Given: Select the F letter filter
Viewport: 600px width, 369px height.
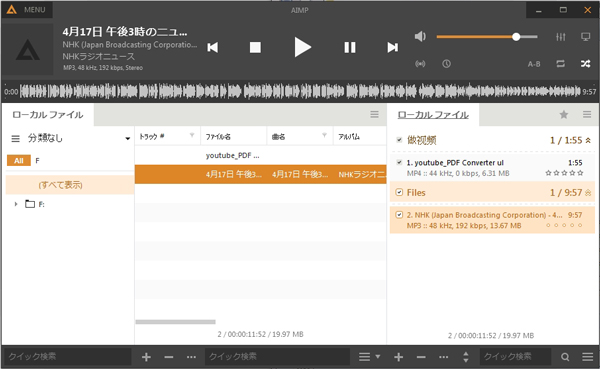Looking at the screenshot, I should (37, 161).
